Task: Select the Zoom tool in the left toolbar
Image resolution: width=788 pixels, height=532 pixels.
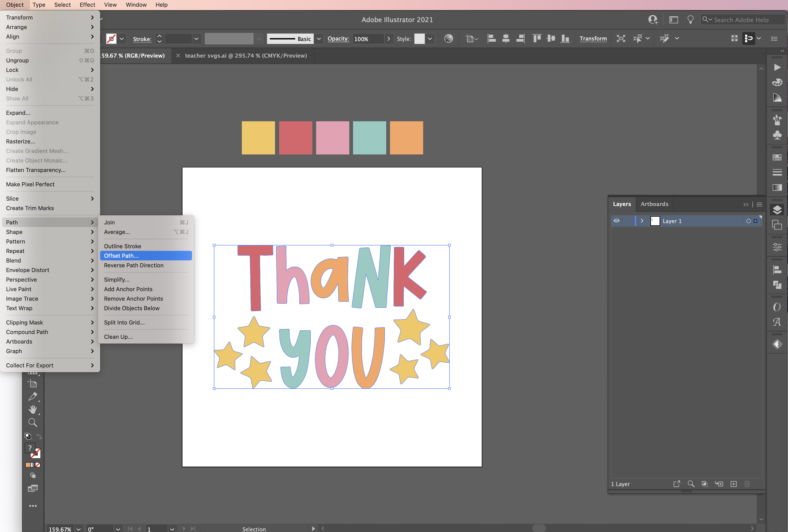Action: pyautogui.click(x=33, y=422)
